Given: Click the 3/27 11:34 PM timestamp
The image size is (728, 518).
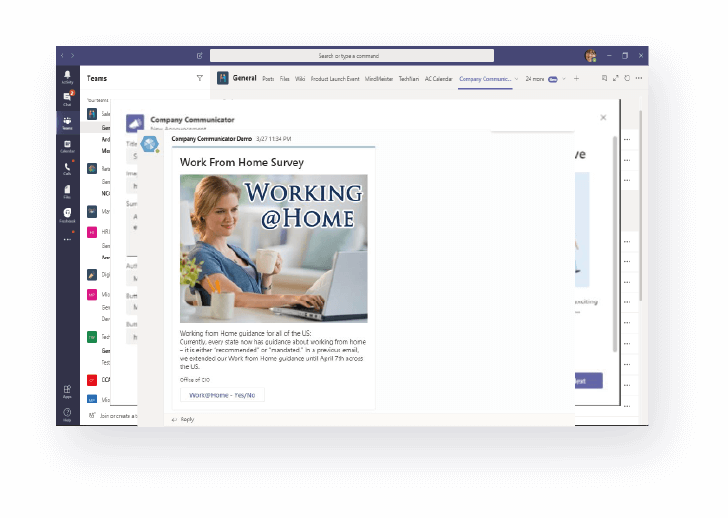Looking at the screenshot, I should [x=273, y=139].
